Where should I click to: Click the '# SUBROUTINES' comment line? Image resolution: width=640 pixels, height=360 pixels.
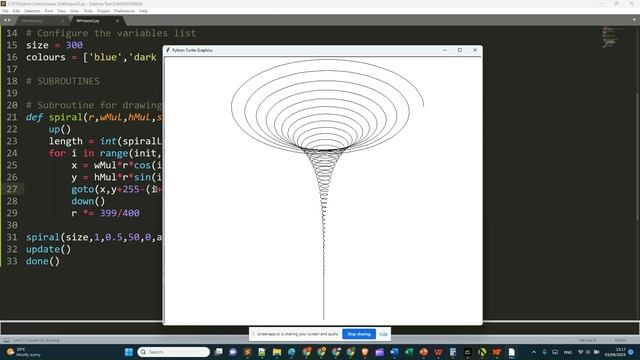click(63, 81)
